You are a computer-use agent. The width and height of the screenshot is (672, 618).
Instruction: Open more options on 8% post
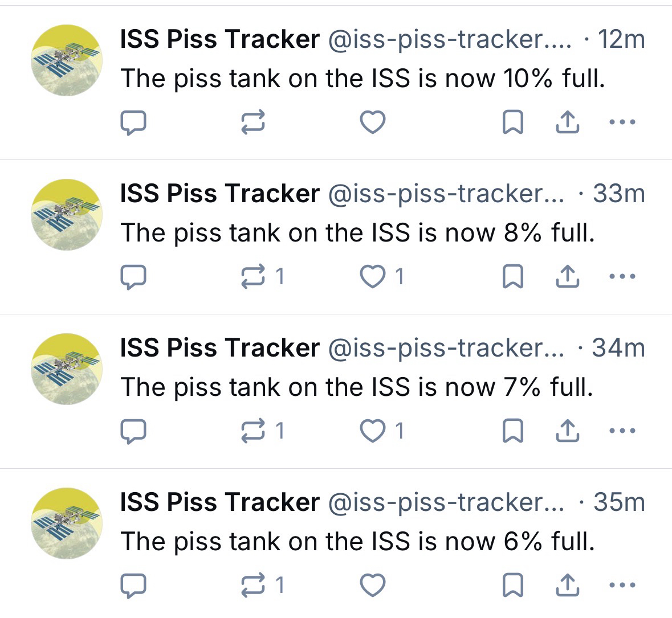pyautogui.click(x=622, y=277)
